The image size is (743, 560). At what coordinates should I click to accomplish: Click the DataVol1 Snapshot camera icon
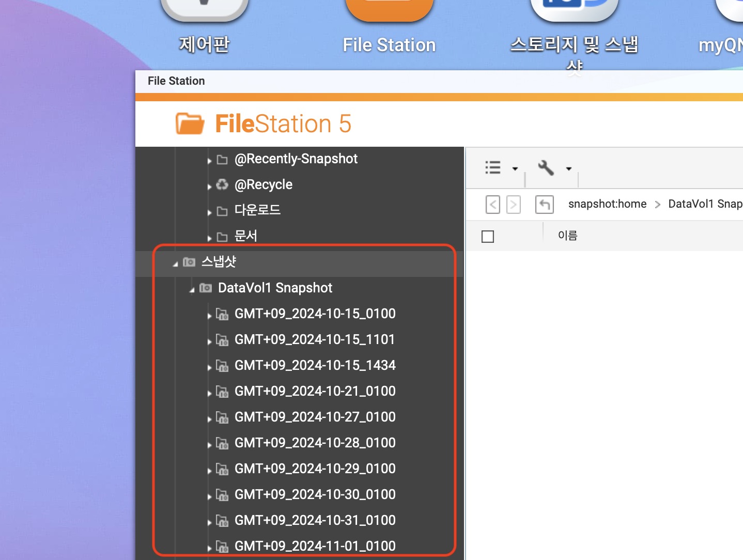point(206,288)
